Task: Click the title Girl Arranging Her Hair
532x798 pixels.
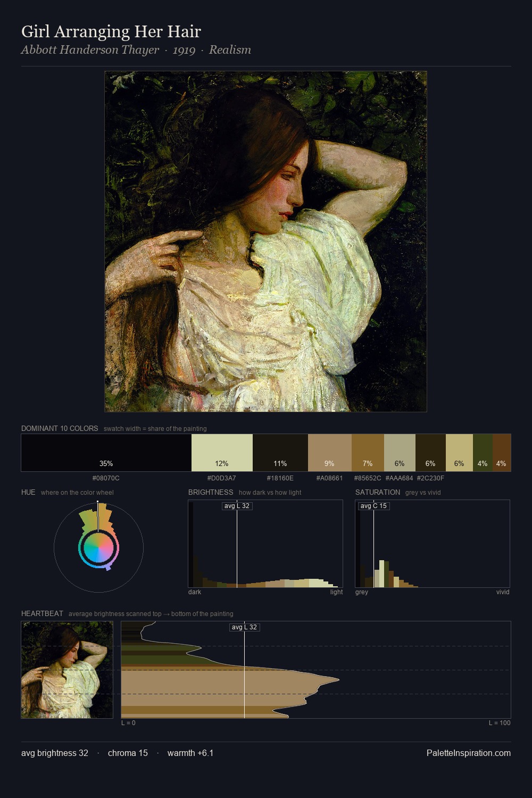Action: click(111, 31)
